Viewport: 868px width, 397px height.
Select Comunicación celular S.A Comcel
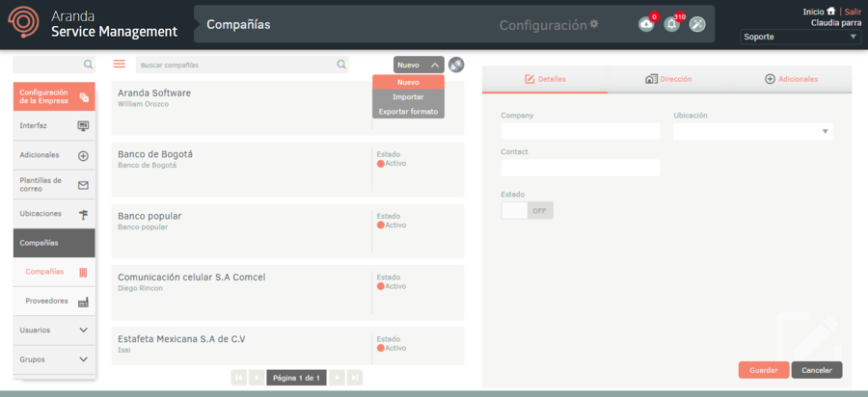[287, 293]
